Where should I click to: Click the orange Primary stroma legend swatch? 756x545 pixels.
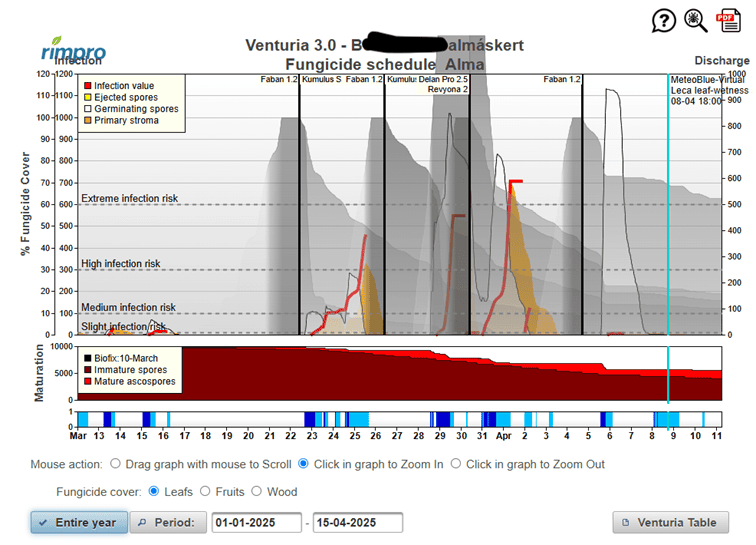(x=88, y=121)
